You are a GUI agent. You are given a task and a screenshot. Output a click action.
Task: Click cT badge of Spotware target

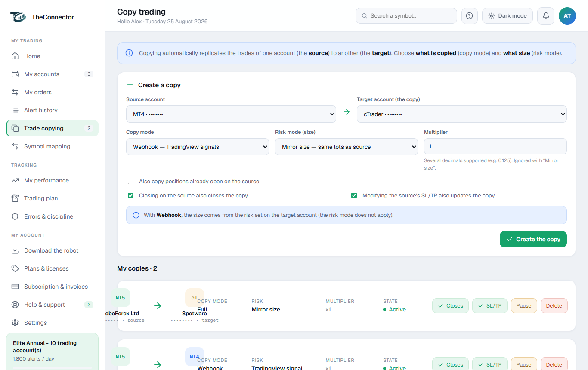[195, 298]
